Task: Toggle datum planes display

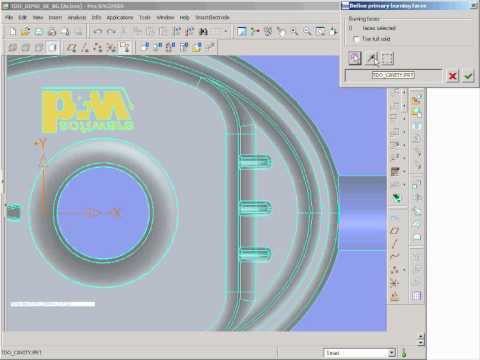Action: click(71, 47)
